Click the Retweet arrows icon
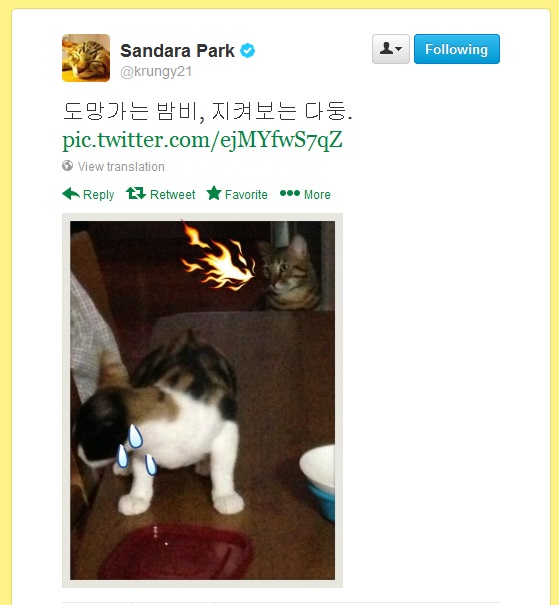The width and height of the screenshot is (559, 605). point(136,193)
